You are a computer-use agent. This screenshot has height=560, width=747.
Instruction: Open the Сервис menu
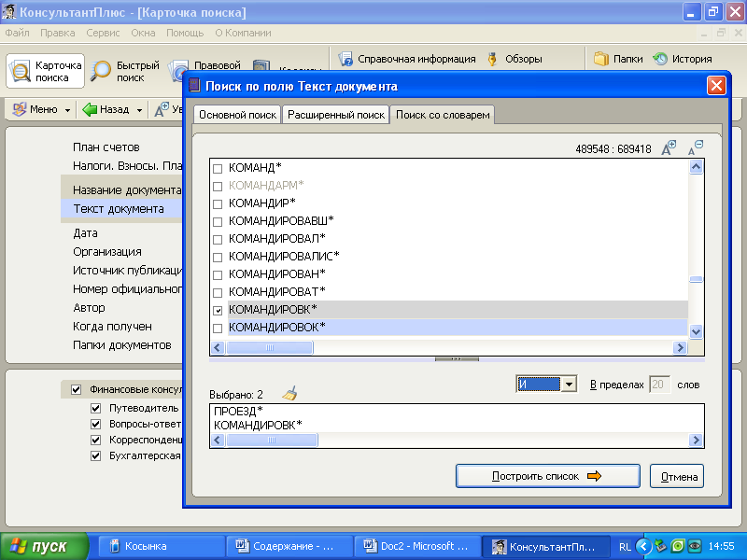[103, 33]
